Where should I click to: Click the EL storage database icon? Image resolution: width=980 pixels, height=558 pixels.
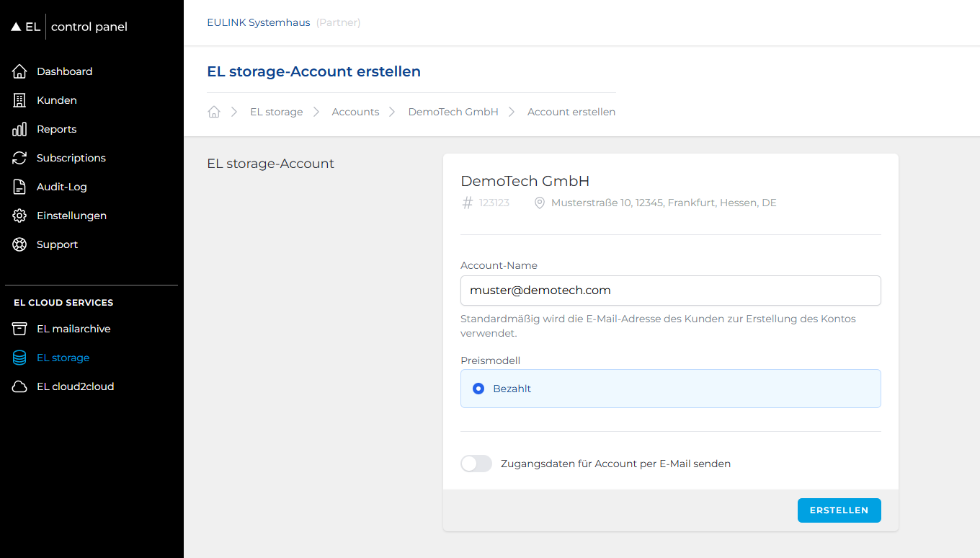pos(19,358)
